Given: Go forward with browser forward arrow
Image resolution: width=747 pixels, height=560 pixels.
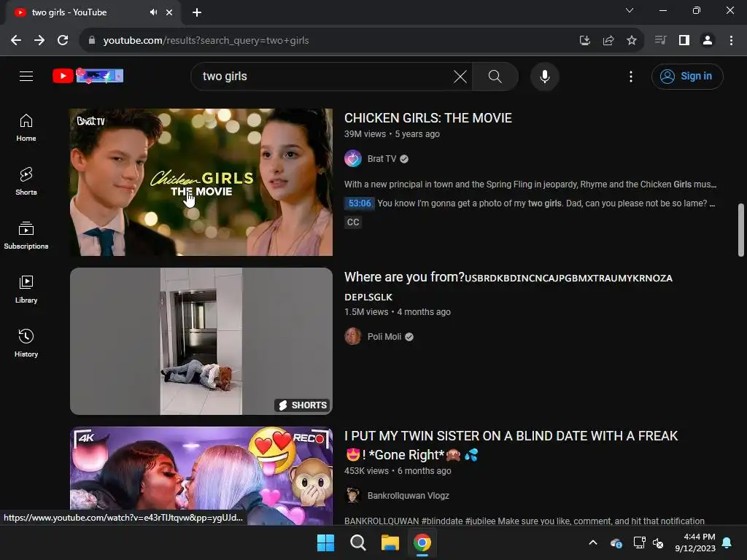Looking at the screenshot, I should [39, 41].
